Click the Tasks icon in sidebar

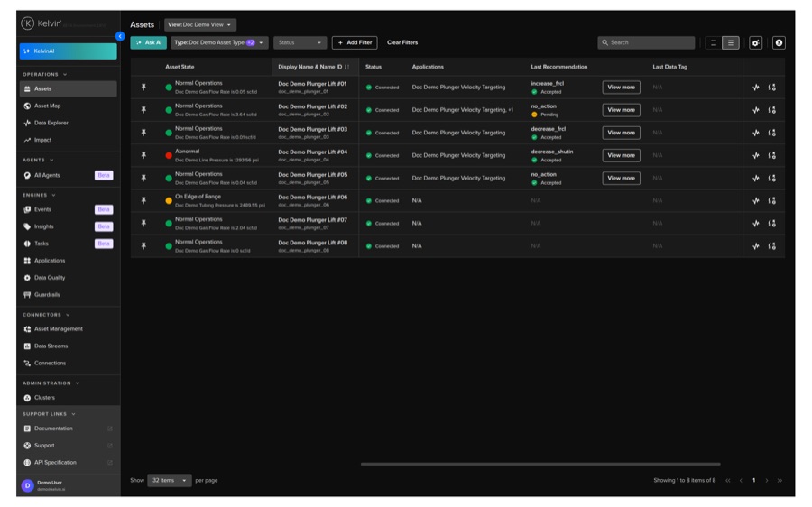coord(27,244)
